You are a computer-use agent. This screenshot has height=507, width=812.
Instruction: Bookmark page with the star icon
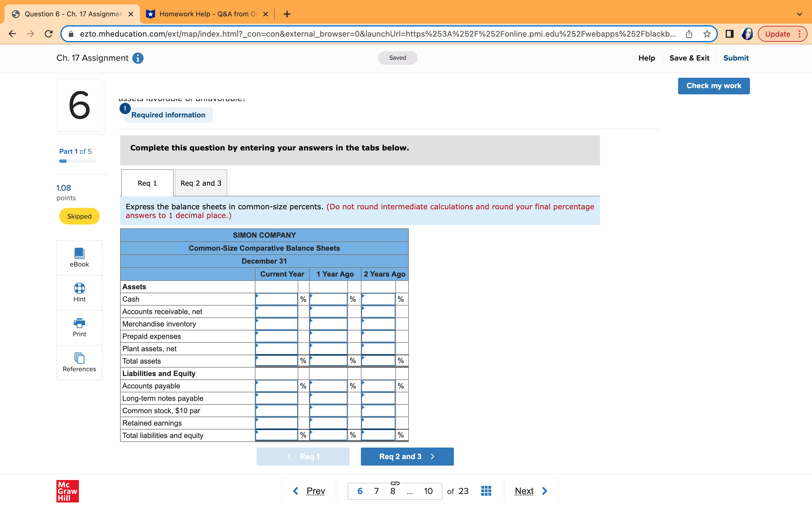point(707,34)
